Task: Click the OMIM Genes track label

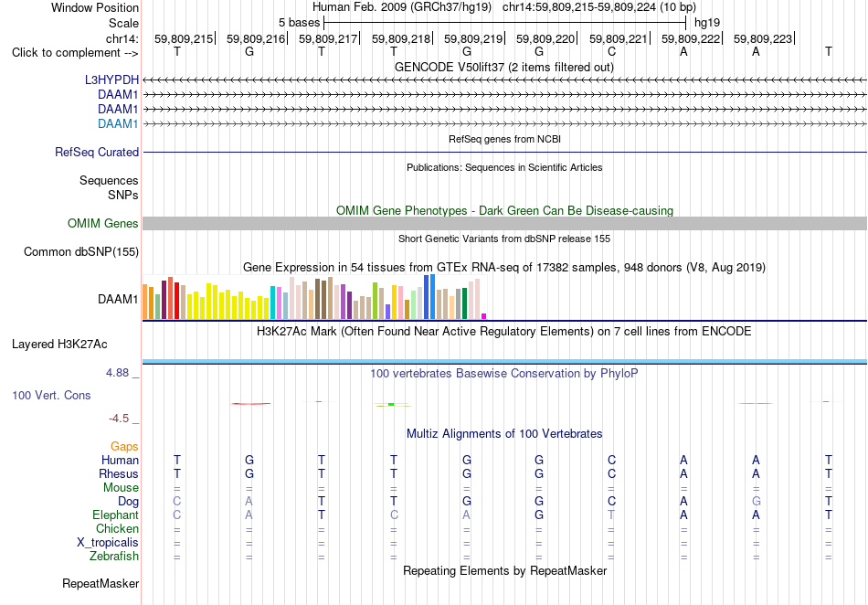Action: tap(103, 224)
